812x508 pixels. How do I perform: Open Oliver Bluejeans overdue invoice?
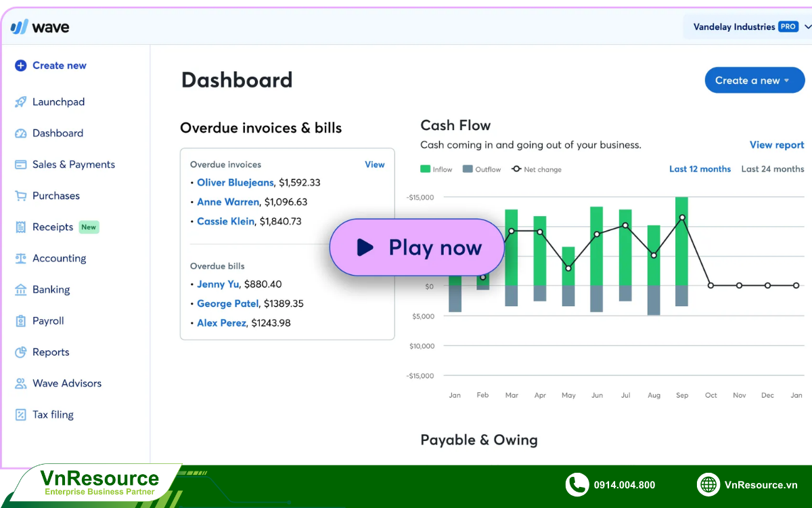235,183
